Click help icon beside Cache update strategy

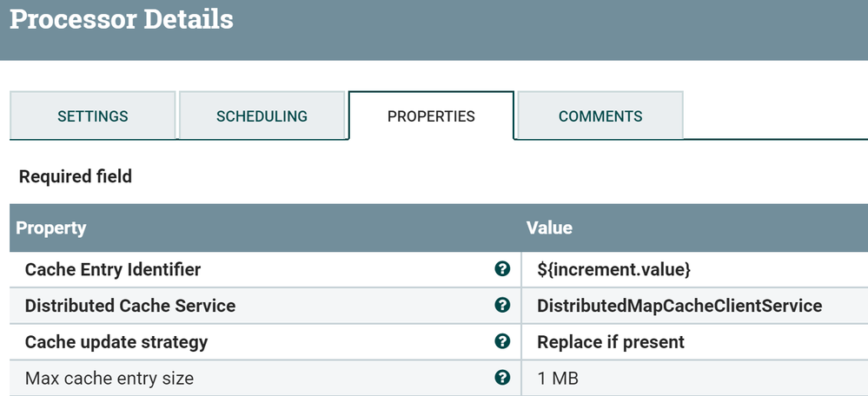click(501, 341)
